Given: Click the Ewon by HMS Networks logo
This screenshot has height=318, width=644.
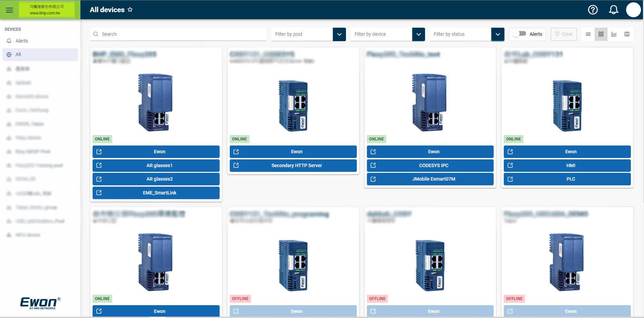Looking at the screenshot, I should pyautogui.click(x=40, y=303).
